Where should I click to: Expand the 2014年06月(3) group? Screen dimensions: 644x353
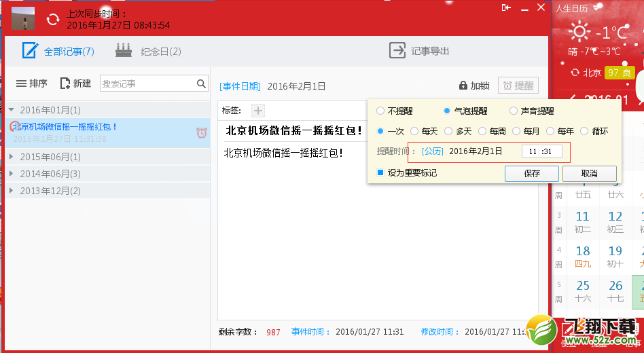coord(107,174)
